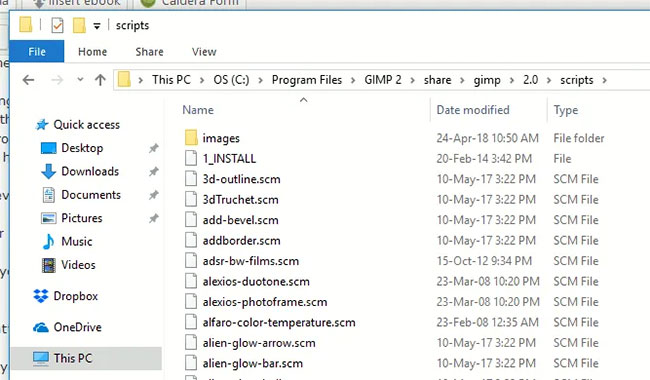Click gimp breadcrumb in address bar

click(x=487, y=80)
